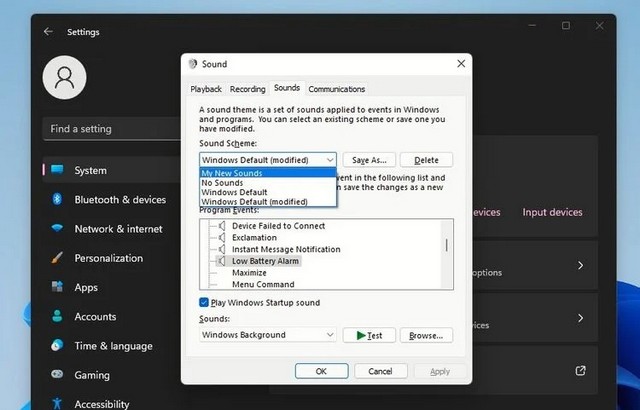This screenshot has height=410, width=640.
Task: Click the Time & language globe icon
Action: click(x=57, y=346)
